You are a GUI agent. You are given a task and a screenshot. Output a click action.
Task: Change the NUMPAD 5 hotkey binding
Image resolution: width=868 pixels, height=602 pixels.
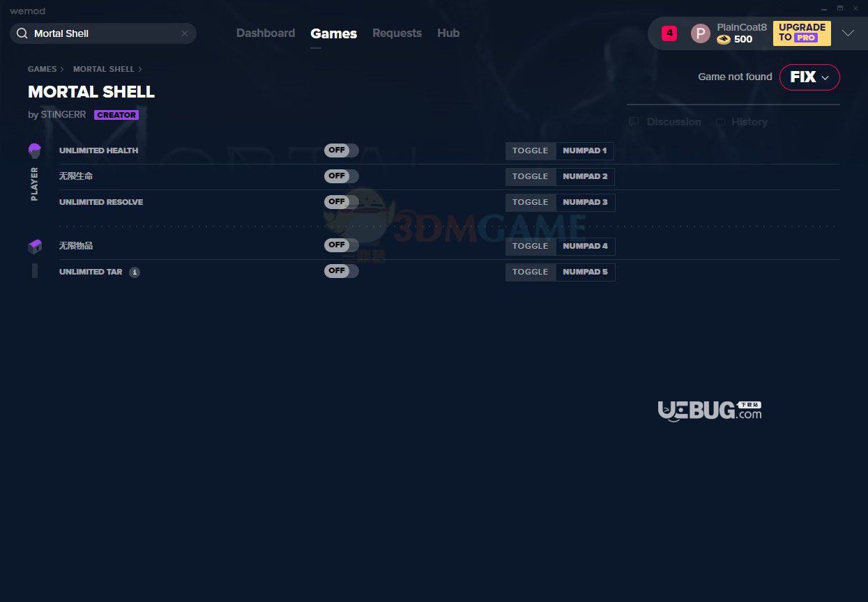pos(586,272)
